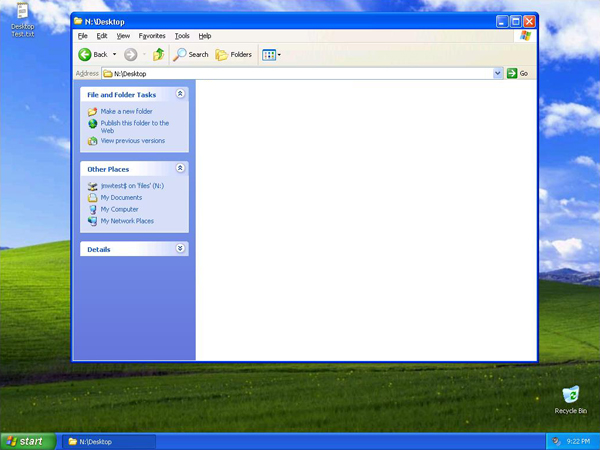
Task: Open jmwtest$ on 'files' (N:) link
Action: coord(132,186)
